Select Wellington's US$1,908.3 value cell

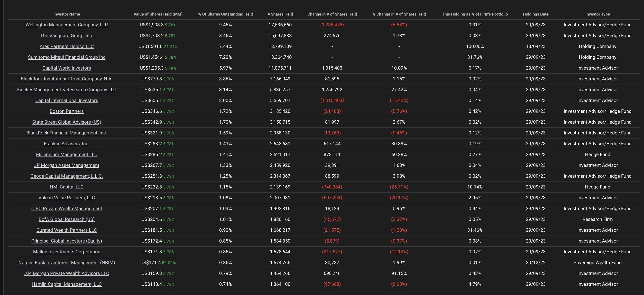158,25
